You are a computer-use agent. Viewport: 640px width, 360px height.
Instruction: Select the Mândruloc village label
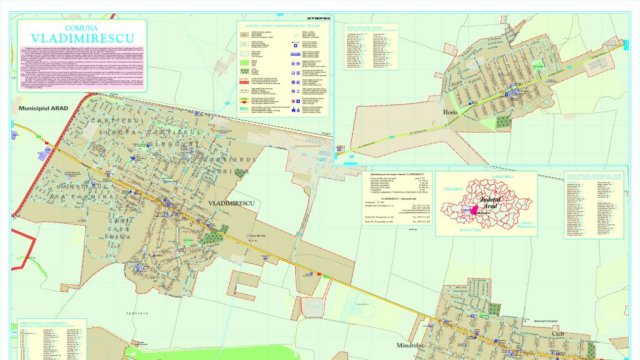pyautogui.click(x=410, y=345)
